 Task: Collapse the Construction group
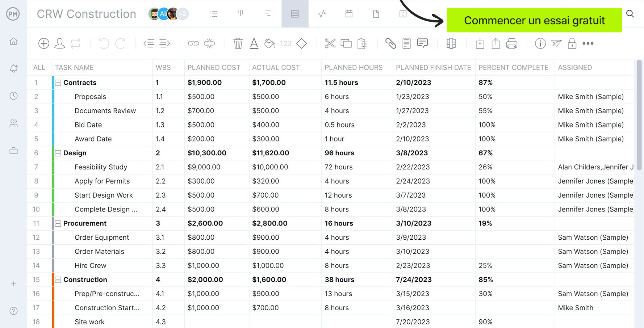[x=58, y=279]
